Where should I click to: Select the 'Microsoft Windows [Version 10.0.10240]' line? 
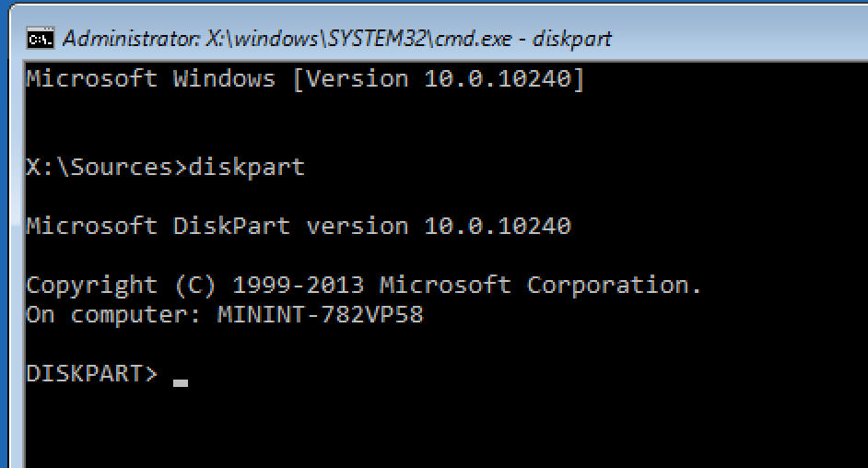(x=306, y=78)
